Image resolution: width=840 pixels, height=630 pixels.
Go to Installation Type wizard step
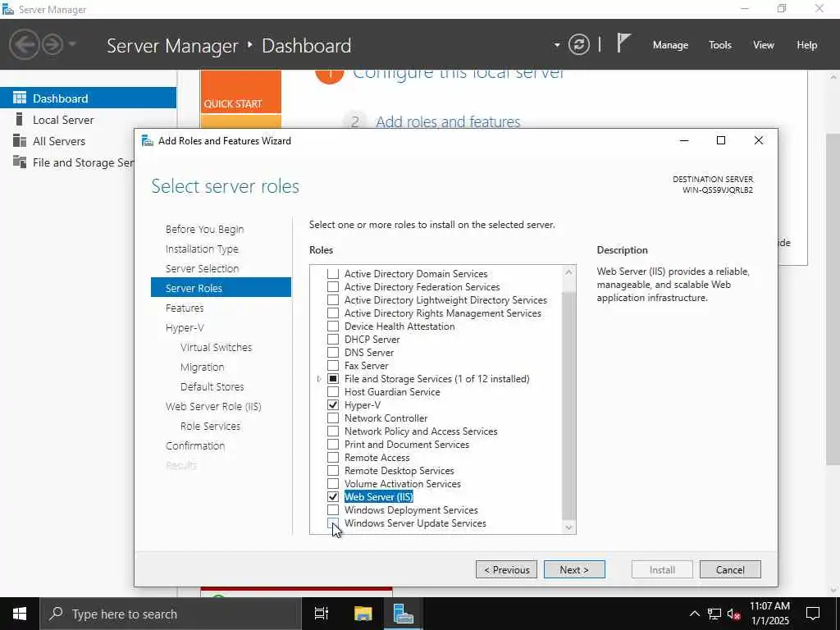[202, 249]
